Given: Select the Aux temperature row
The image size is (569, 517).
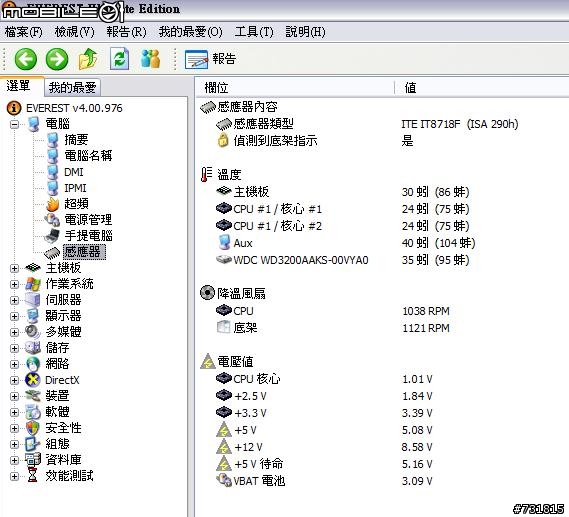Looking at the screenshot, I should [x=345, y=243].
